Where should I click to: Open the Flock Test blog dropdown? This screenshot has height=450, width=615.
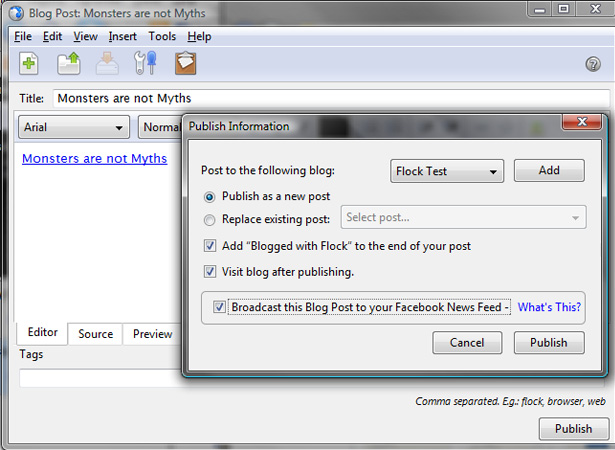pos(447,171)
